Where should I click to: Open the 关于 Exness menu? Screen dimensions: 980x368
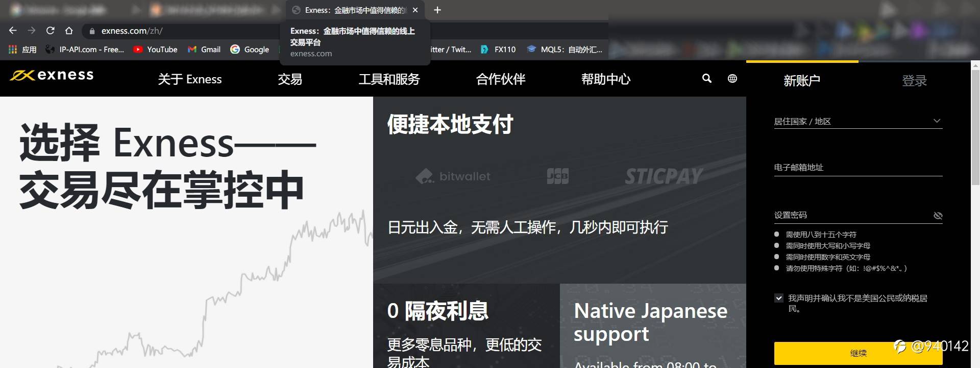click(190, 79)
